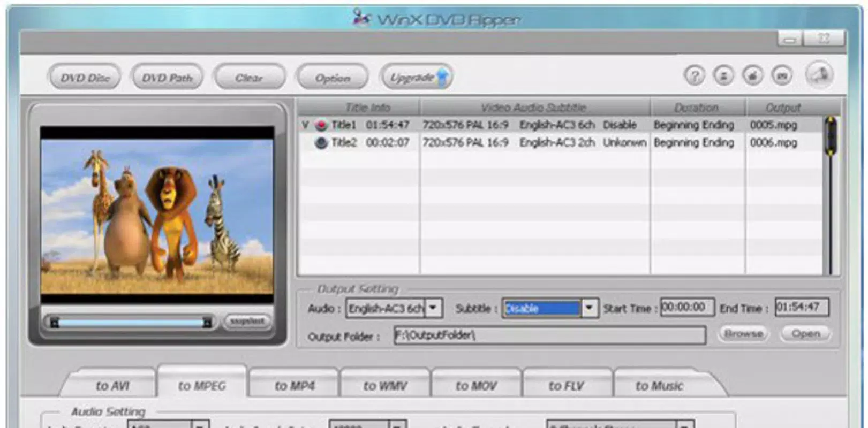The width and height of the screenshot is (868, 428).
Task: Clear the title list
Action: point(249,78)
